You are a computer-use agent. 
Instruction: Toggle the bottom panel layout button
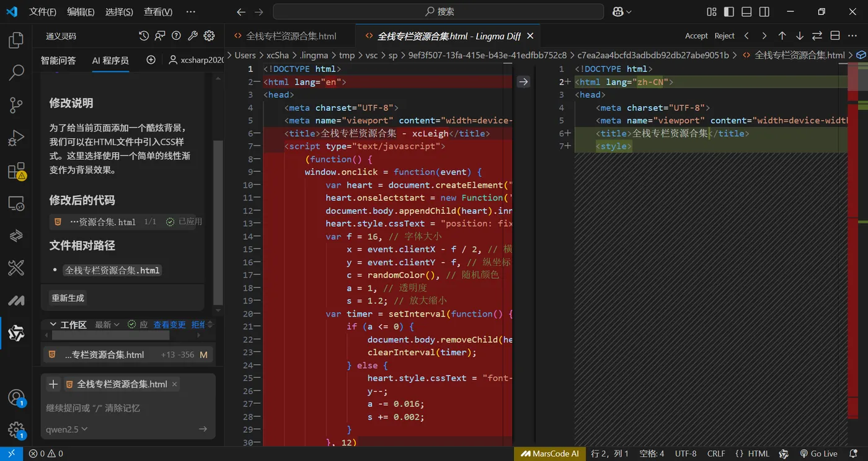(x=746, y=12)
